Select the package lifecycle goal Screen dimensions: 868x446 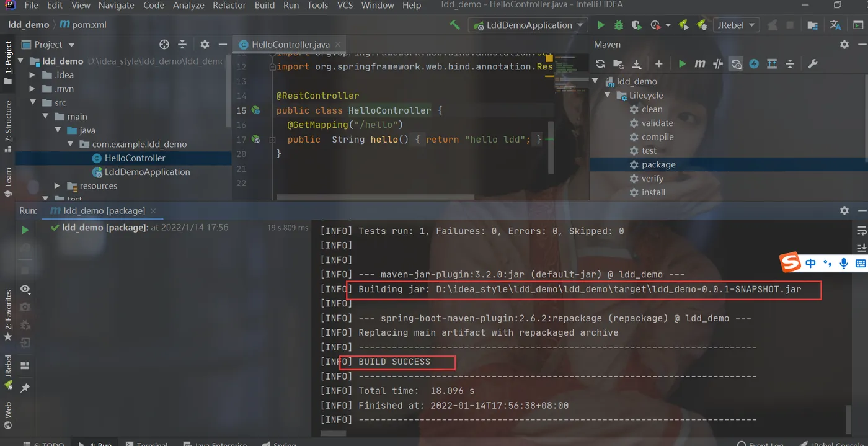pyautogui.click(x=658, y=164)
